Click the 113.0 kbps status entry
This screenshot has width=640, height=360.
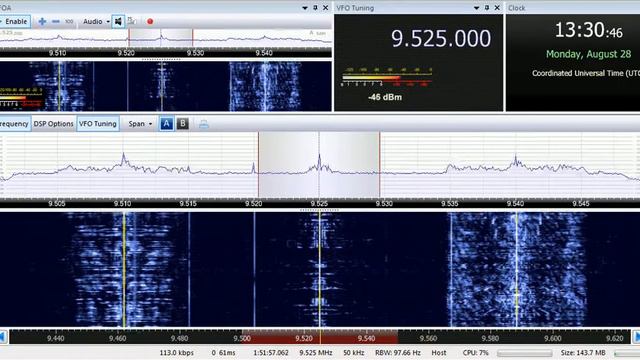point(176,353)
